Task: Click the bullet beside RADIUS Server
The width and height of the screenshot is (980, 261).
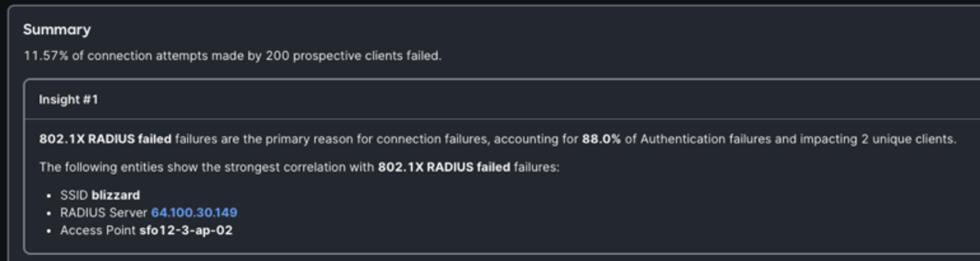Action: pos(49,213)
